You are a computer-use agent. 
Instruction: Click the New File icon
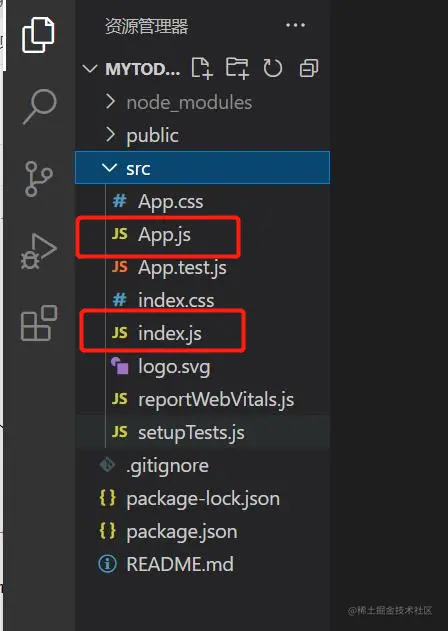pyautogui.click(x=202, y=68)
